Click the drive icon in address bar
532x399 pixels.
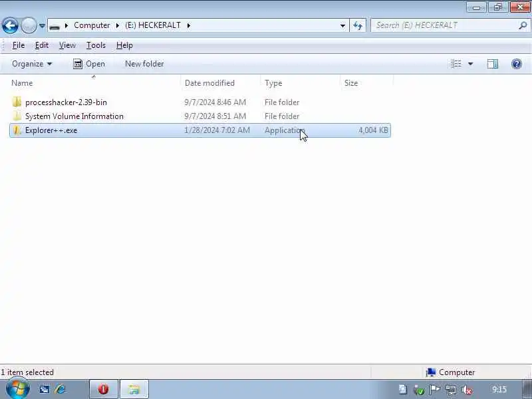click(55, 26)
